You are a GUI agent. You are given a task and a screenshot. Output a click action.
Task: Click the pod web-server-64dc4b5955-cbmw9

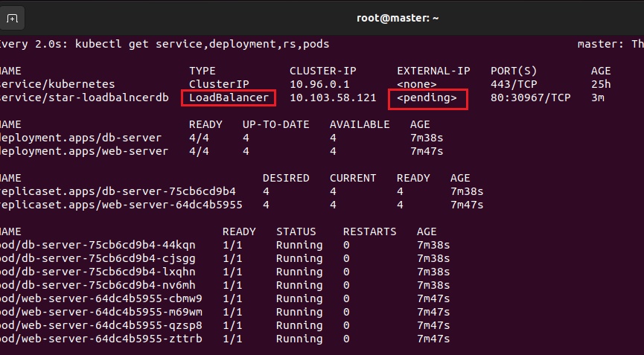pyautogui.click(x=101, y=298)
